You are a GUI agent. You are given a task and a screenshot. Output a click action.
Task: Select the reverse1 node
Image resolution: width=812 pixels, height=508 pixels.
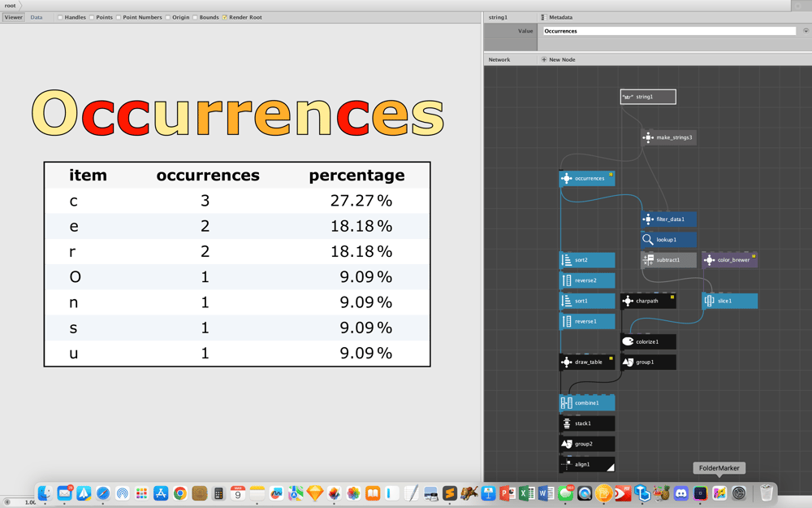click(587, 321)
